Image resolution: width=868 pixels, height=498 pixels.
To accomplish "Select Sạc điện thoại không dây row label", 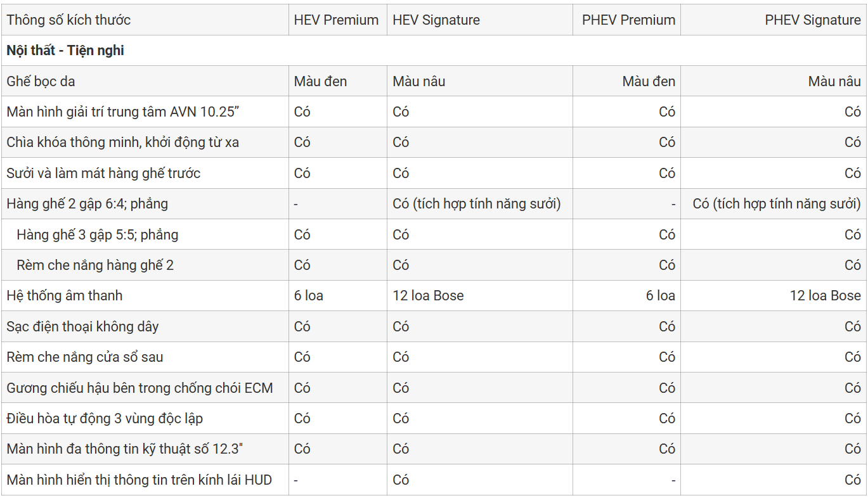I will click(x=82, y=326).
